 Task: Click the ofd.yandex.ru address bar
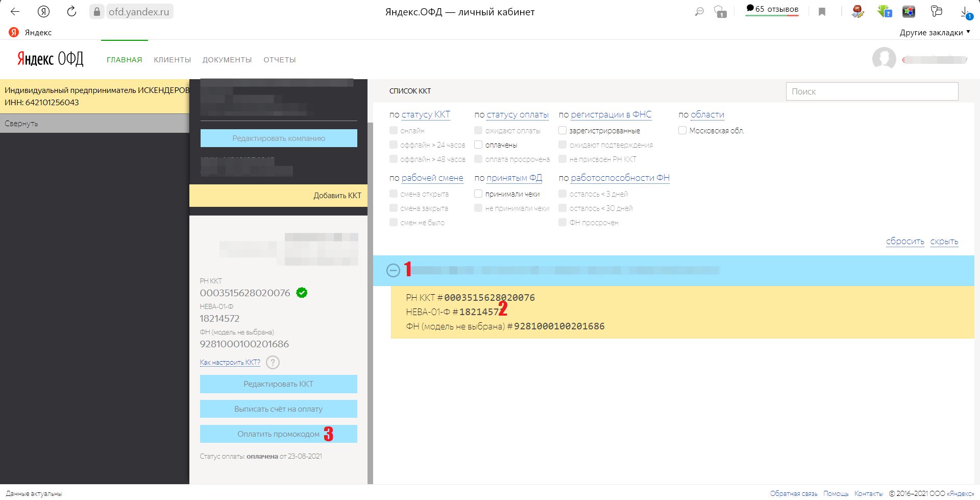[x=139, y=12]
